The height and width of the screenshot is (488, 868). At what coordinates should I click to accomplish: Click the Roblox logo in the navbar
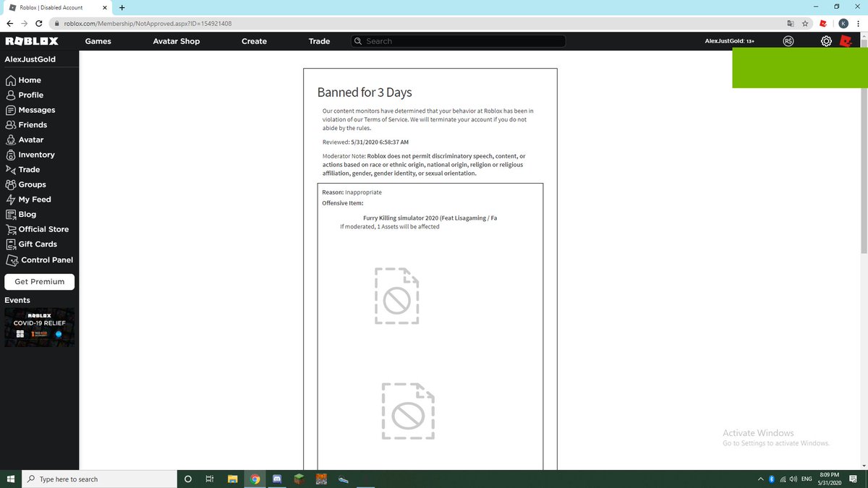pyautogui.click(x=31, y=41)
